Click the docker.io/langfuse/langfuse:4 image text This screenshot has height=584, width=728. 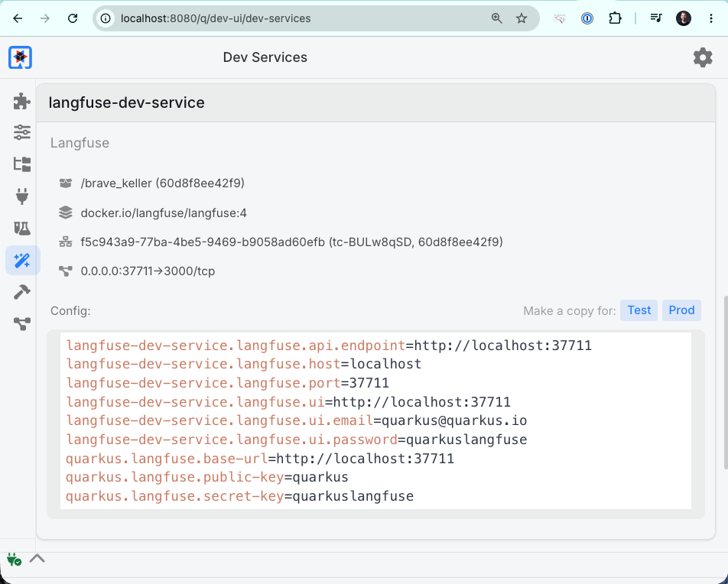coord(164,213)
